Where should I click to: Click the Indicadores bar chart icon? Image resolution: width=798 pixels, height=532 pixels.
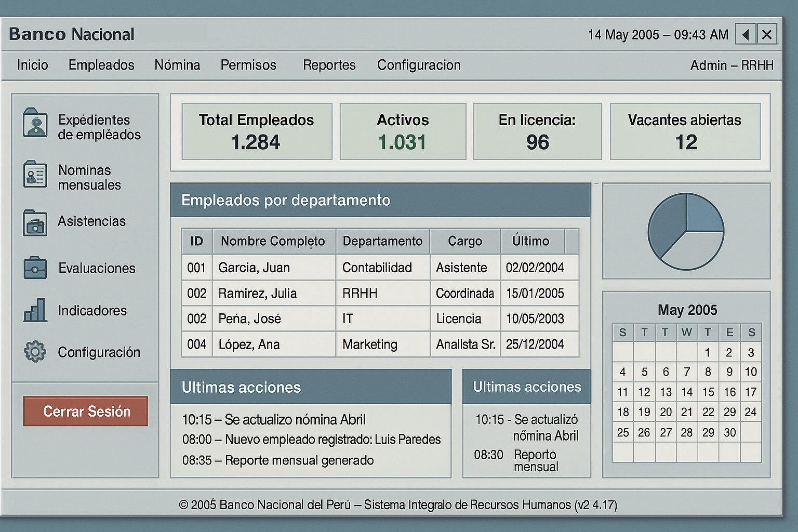(x=35, y=310)
